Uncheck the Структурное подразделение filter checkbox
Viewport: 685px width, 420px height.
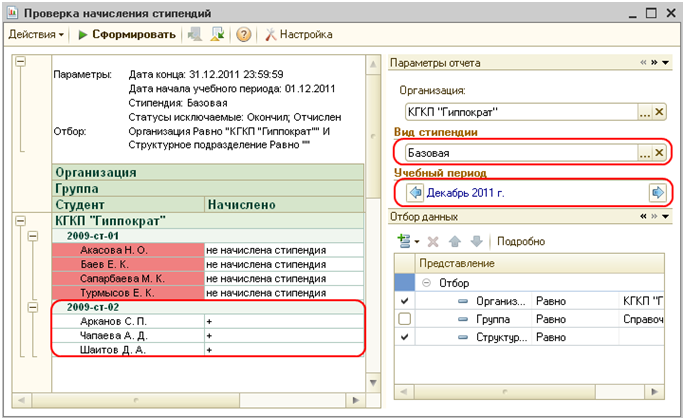coord(404,337)
